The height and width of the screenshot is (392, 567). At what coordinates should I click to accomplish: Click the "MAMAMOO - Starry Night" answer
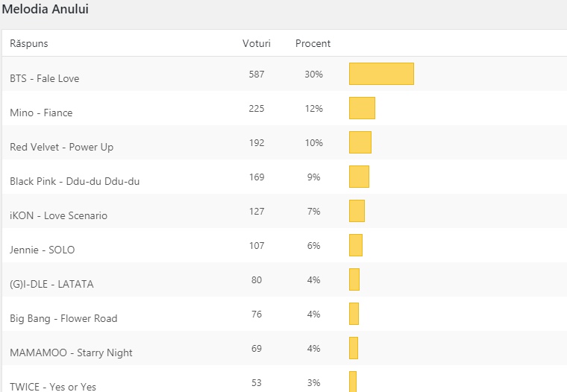pos(71,353)
